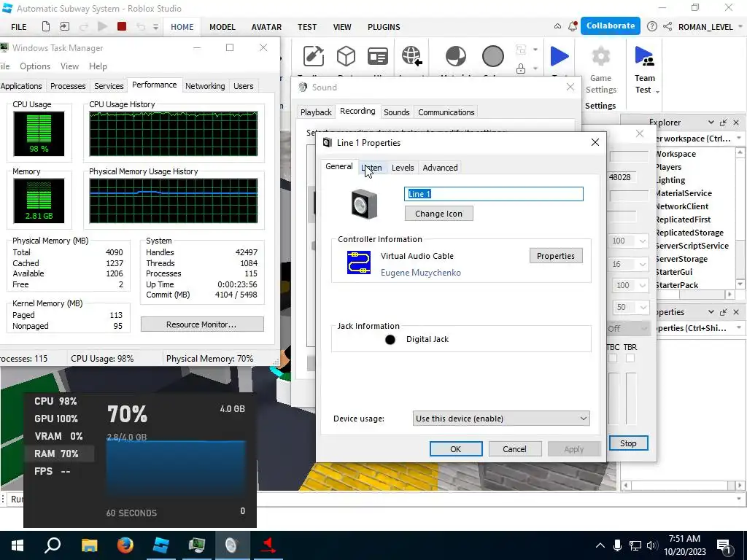The width and height of the screenshot is (747, 560).
Task: Expand the ROMAN_LEVEL account dropdown
Action: (x=740, y=27)
